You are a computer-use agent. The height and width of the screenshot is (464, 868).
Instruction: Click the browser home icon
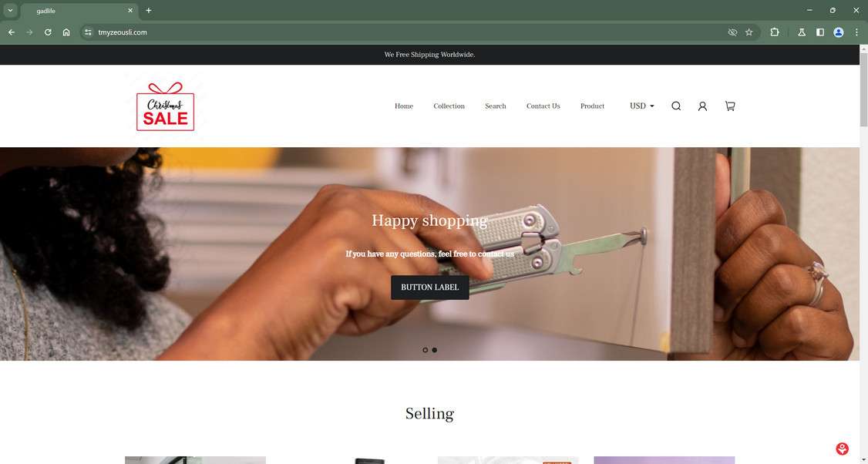click(66, 32)
